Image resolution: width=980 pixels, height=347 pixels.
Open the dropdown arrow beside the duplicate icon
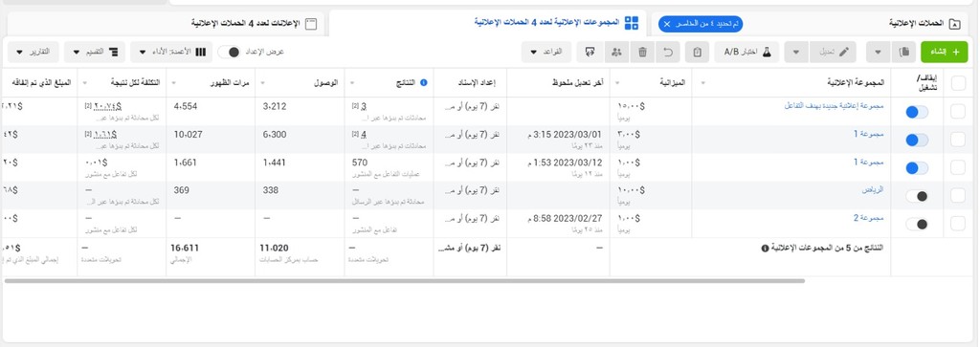[x=878, y=52]
